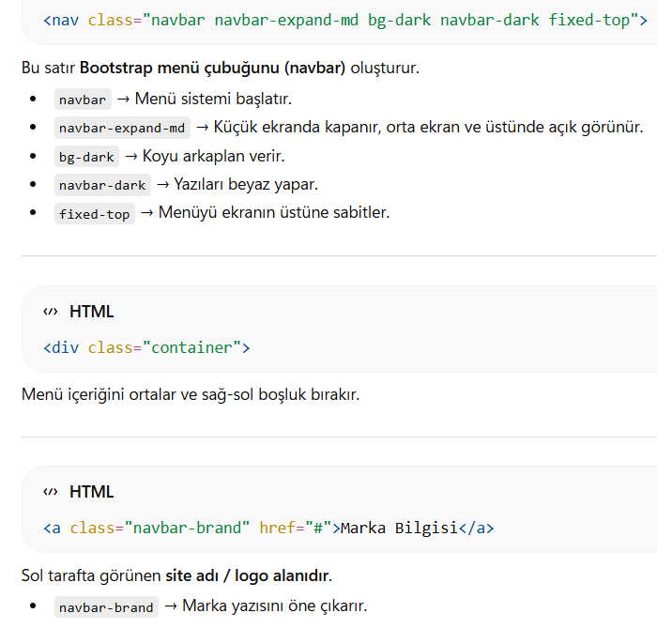Click the HTML label above the div container code

[91, 312]
